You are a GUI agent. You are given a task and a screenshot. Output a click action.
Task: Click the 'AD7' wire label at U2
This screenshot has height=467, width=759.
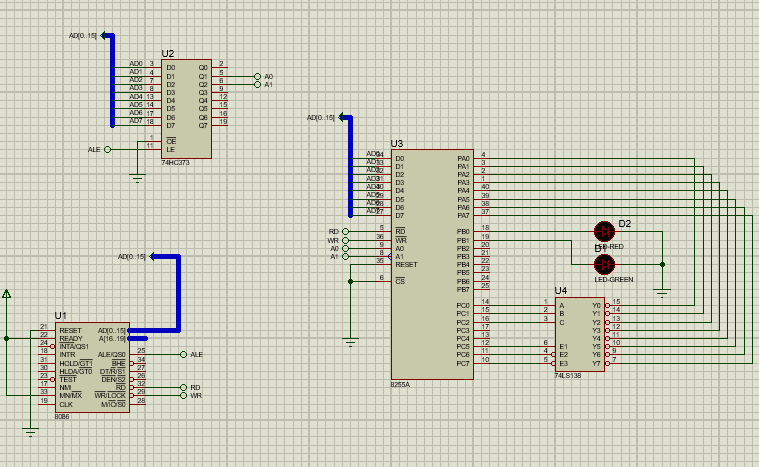[136, 121]
